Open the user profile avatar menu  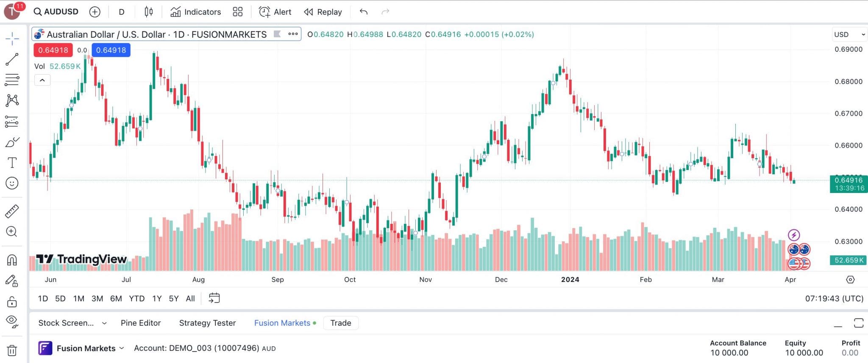[12, 11]
